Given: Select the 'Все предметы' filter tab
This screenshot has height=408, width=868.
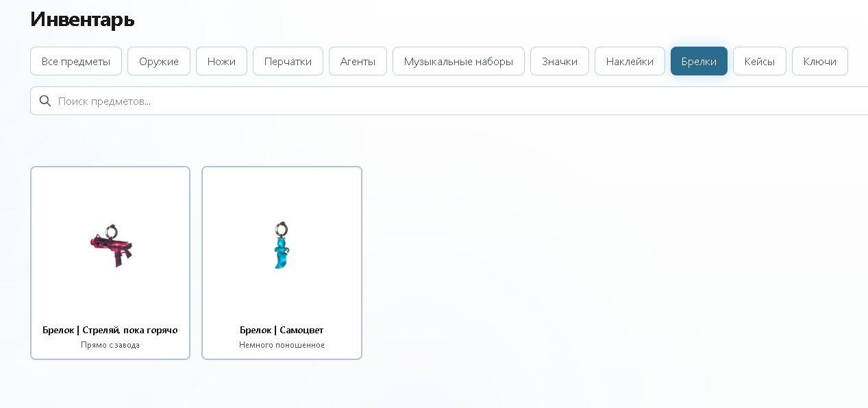Looking at the screenshot, I should (76, 61).
